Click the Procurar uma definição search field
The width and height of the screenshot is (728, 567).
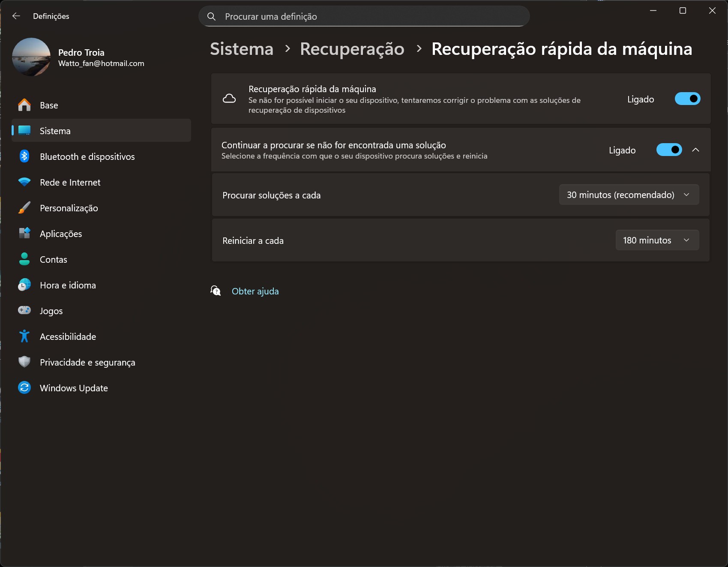tap(364, 17)
